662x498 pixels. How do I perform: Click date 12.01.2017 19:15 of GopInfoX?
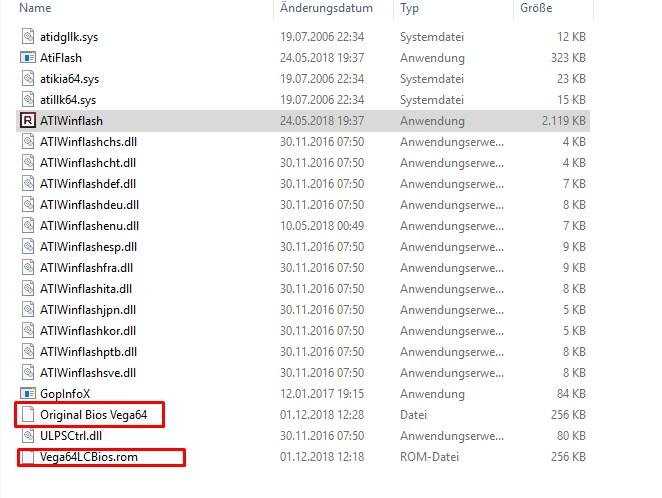coord(322,394)
